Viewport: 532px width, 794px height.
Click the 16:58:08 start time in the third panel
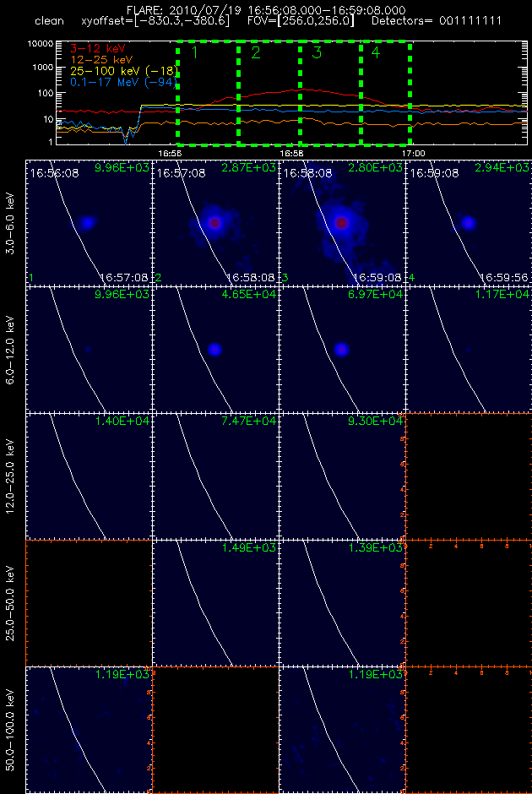[307, 173]
